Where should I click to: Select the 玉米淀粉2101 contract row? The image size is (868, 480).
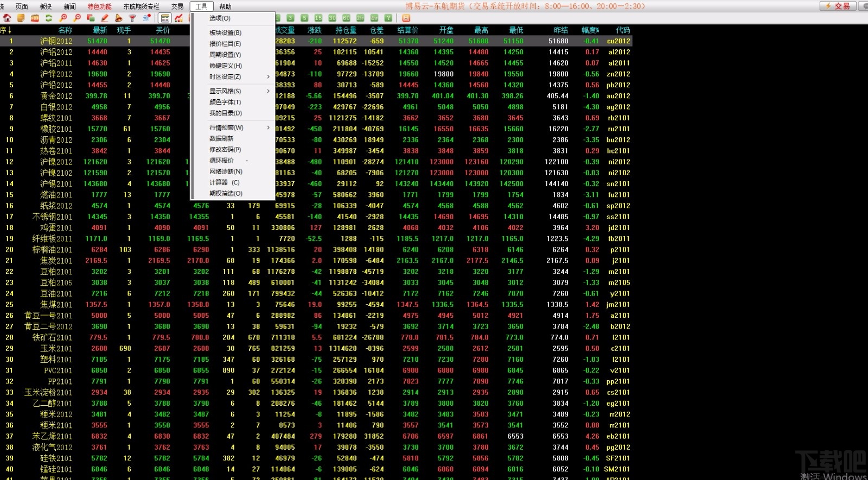pos(316,392)
